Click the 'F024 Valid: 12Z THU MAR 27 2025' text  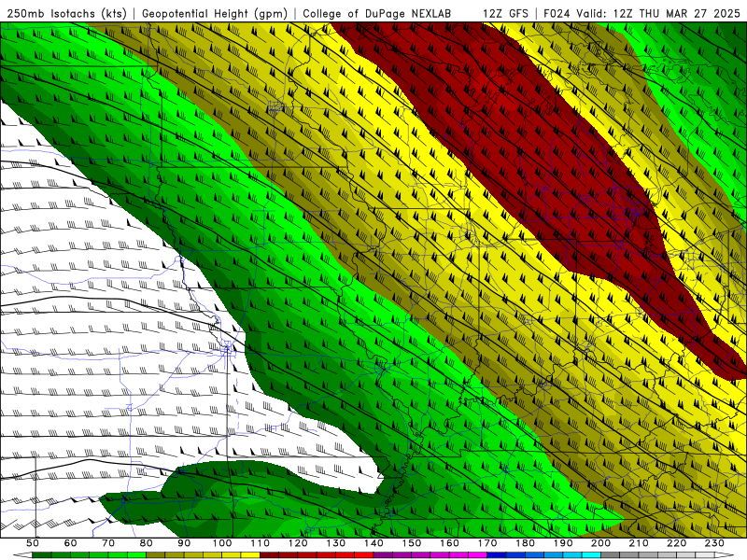641,13
